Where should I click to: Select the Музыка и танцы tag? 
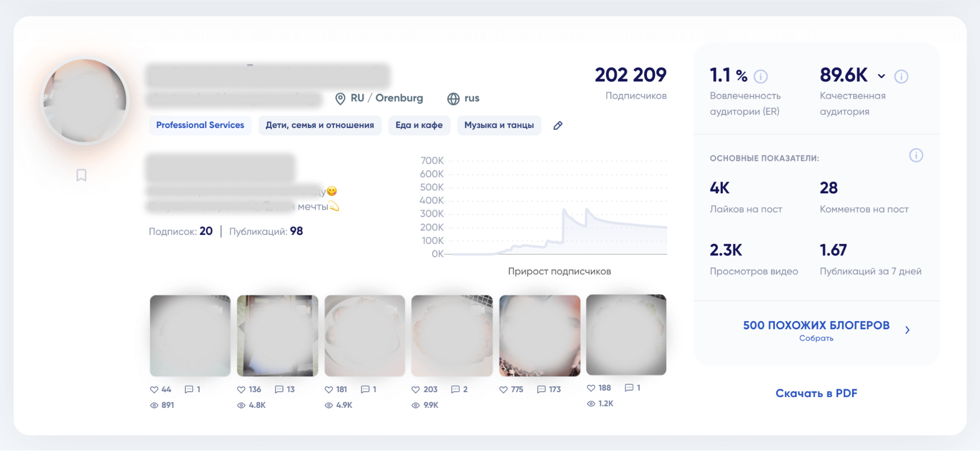tap(499, 125)
